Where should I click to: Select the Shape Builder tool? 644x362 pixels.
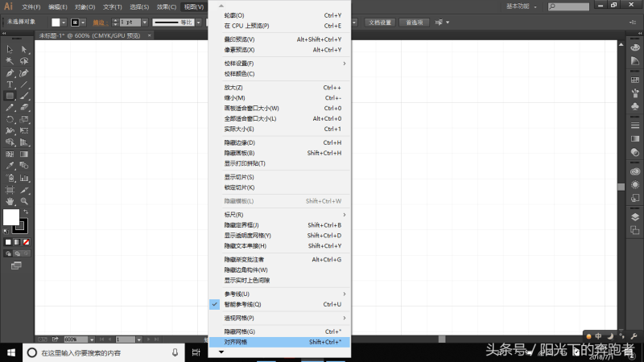(x=10, y=142)
